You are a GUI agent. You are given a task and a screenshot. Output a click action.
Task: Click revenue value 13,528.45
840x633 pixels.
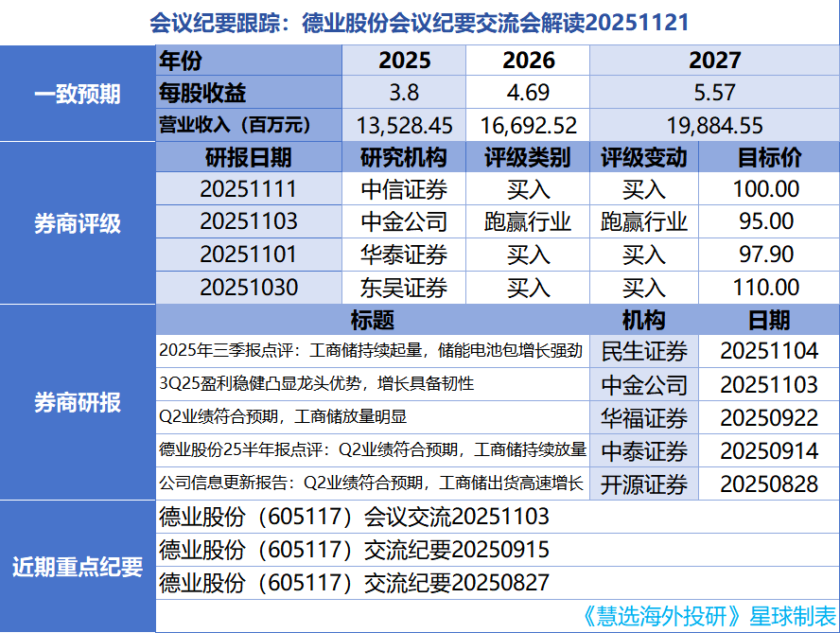coord(404,126)
